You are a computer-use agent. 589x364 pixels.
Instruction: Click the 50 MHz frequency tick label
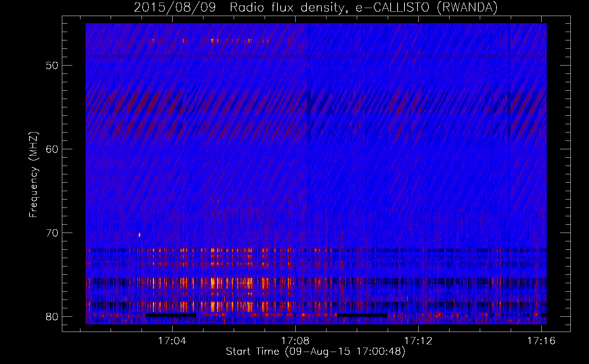[52, 66]
